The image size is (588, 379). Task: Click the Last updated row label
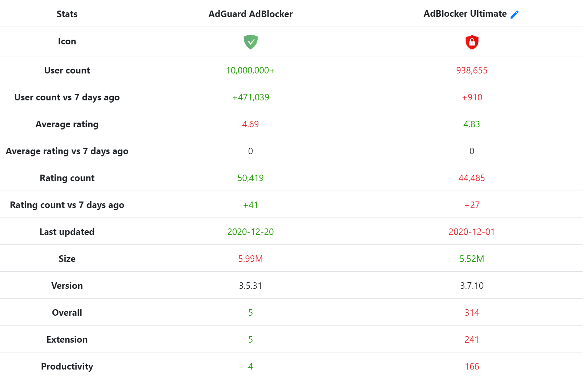(67, 232)
